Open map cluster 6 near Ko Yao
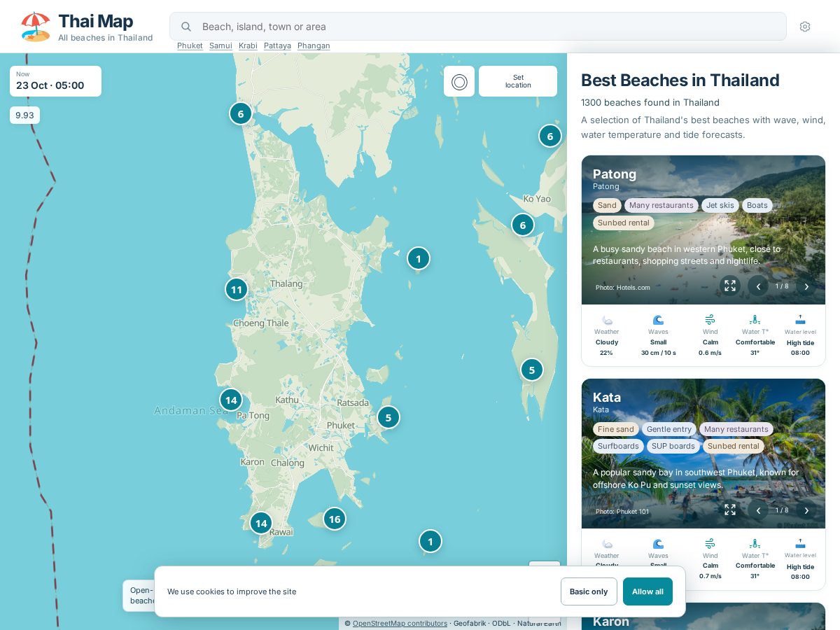Screen dimensions: 840x630 (x=523, y=225)
